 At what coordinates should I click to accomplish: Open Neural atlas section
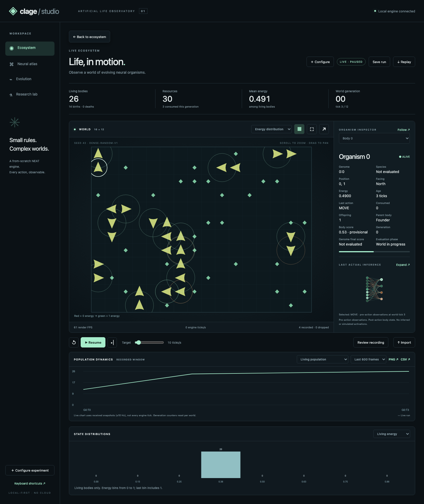tap(30, 64)
